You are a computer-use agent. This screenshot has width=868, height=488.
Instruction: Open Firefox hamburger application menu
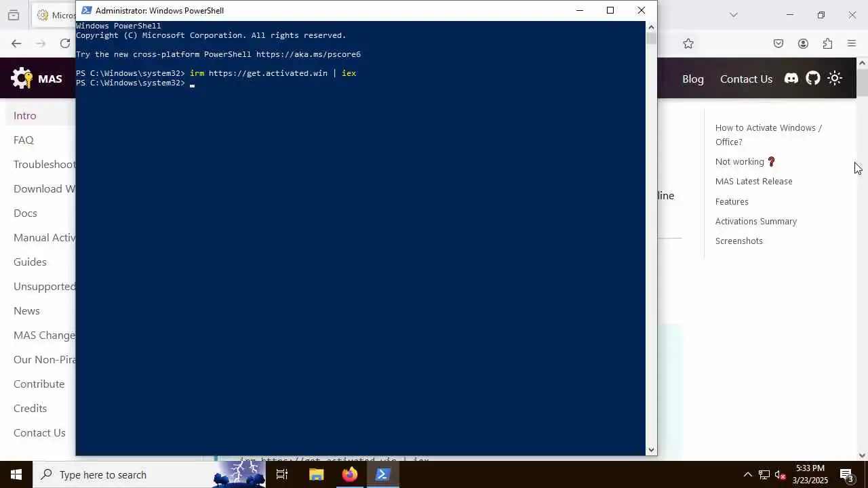point(852,43)
